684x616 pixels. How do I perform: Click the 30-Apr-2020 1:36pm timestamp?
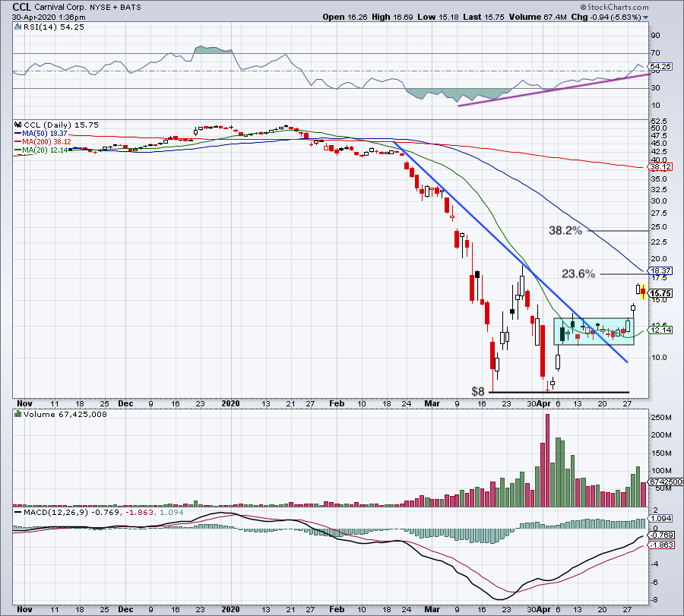[49, 17]
